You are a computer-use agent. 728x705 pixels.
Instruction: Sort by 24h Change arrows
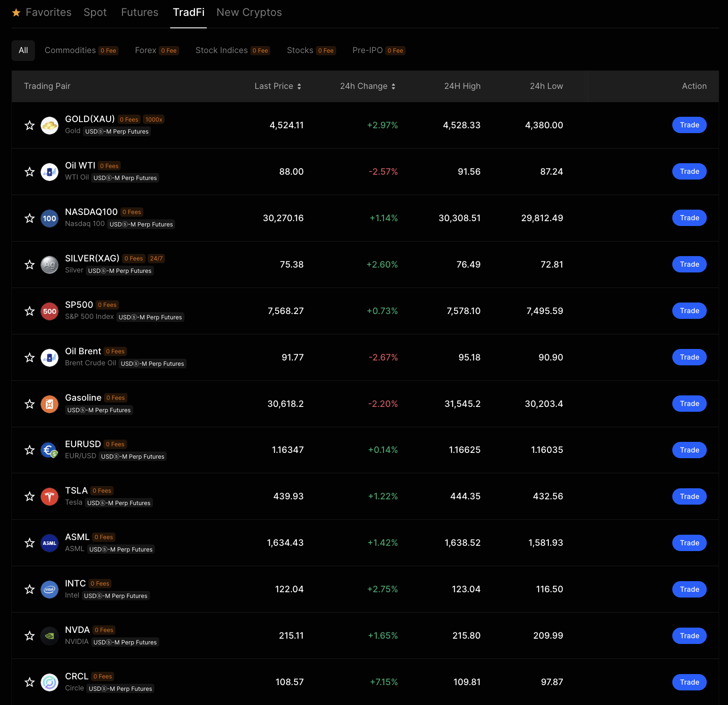click(394, 87)
